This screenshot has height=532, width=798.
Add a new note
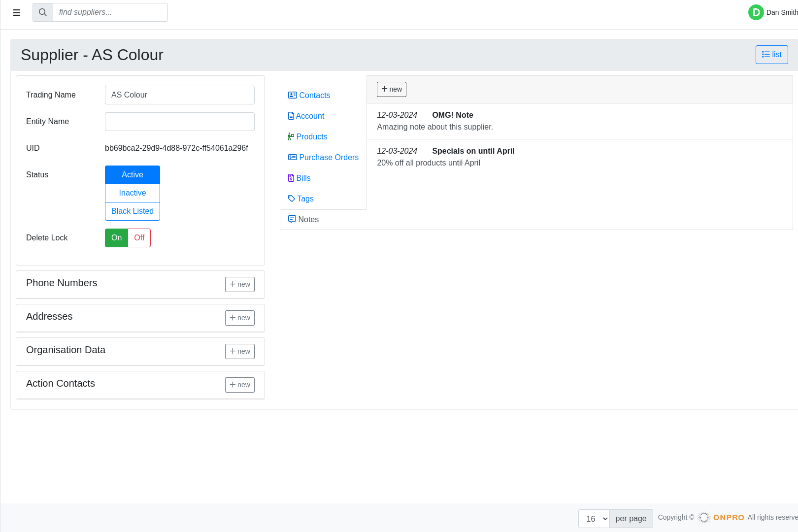392,89
